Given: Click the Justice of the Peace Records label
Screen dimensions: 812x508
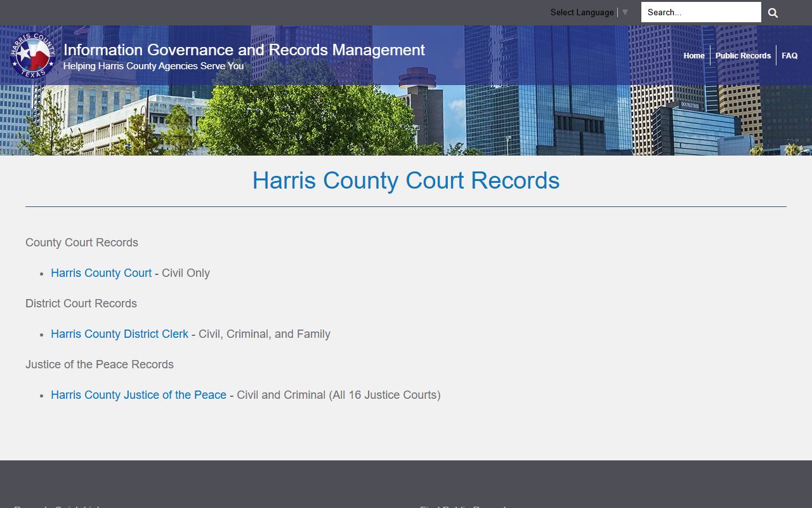Looking at the screenshot, I should (x=100, y=364).
